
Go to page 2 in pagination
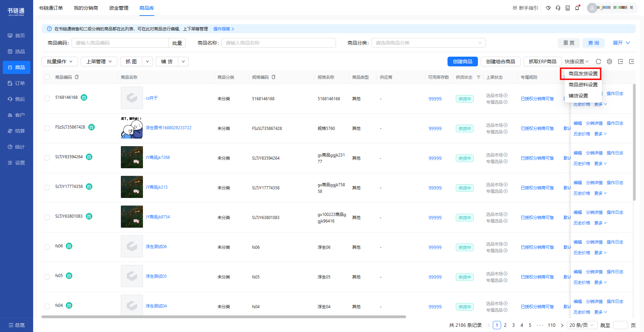[505, 325]
